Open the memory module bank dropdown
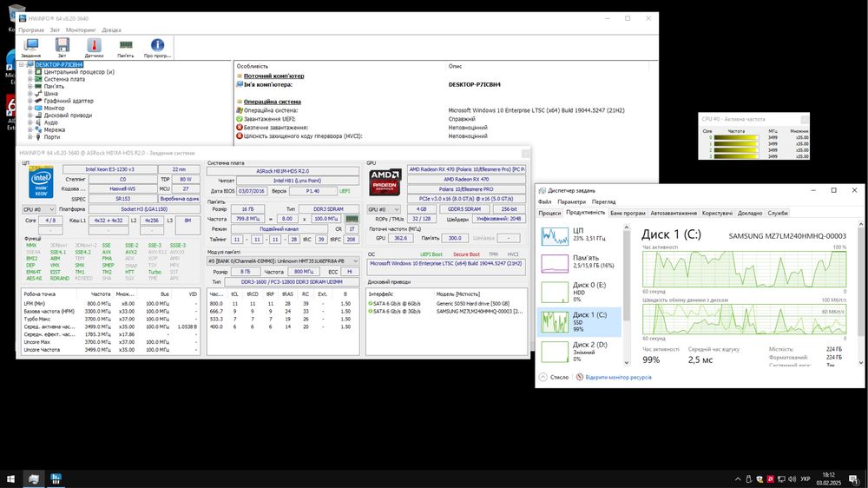Viewport: 868px width, 488px height. pyautogui.click(x=283, y=260)
